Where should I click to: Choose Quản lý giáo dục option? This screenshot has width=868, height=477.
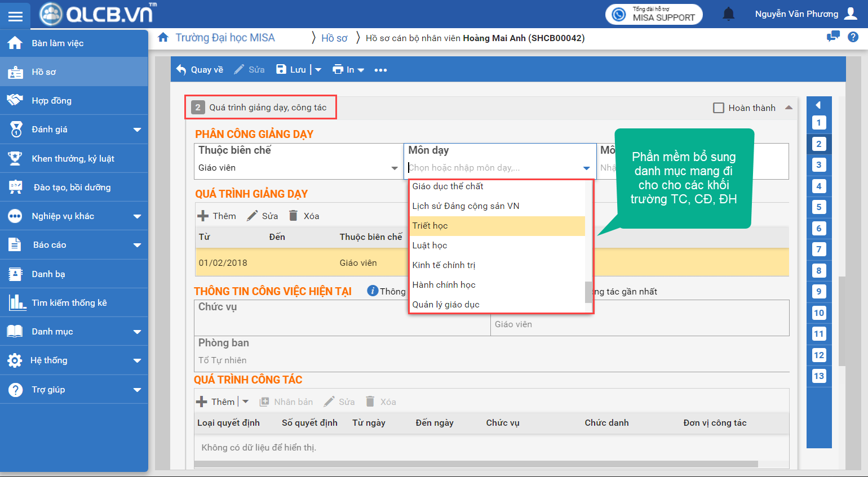pyautogui.click(x=446, y=305)
